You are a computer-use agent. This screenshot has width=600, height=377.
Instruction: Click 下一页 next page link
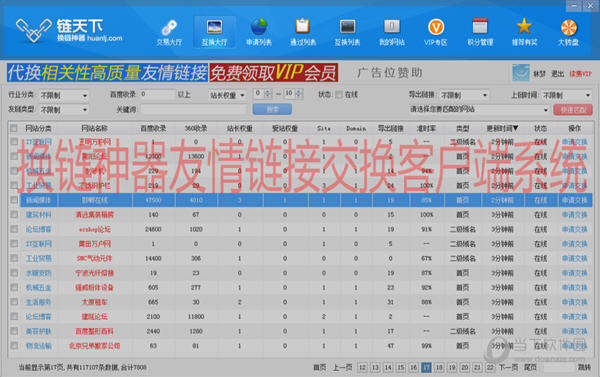508,367
